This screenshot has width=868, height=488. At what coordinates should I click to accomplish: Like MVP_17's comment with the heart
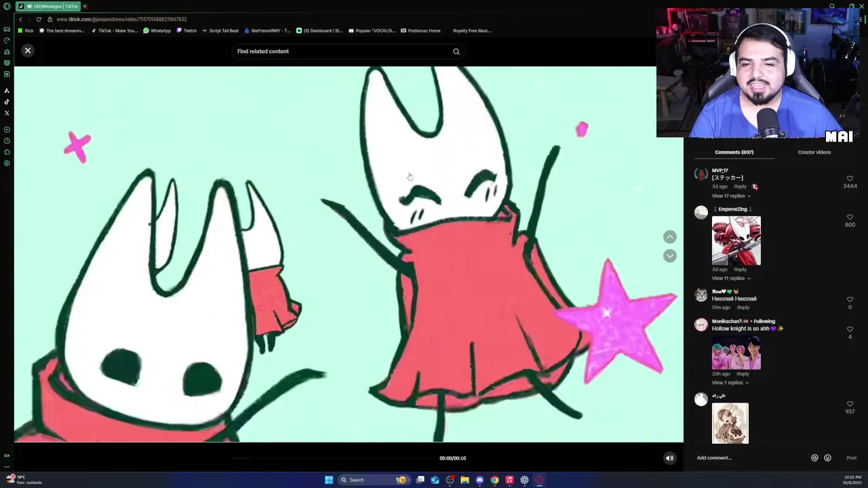[x=850, y=178]
